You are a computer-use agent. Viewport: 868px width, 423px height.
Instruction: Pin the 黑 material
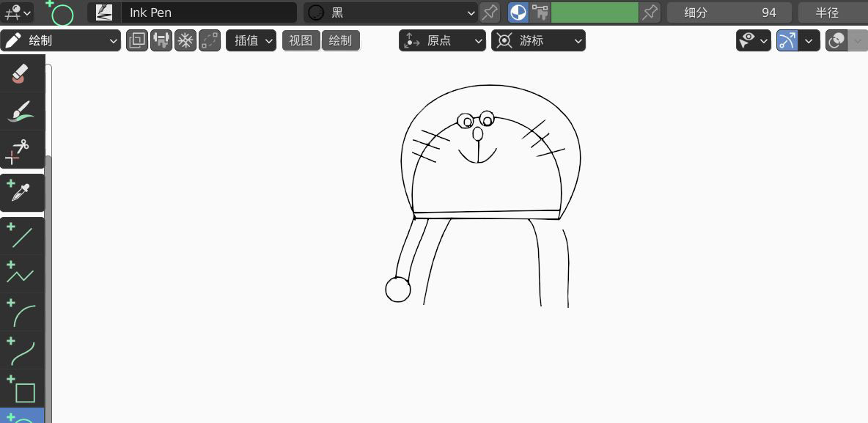(490, 12)
